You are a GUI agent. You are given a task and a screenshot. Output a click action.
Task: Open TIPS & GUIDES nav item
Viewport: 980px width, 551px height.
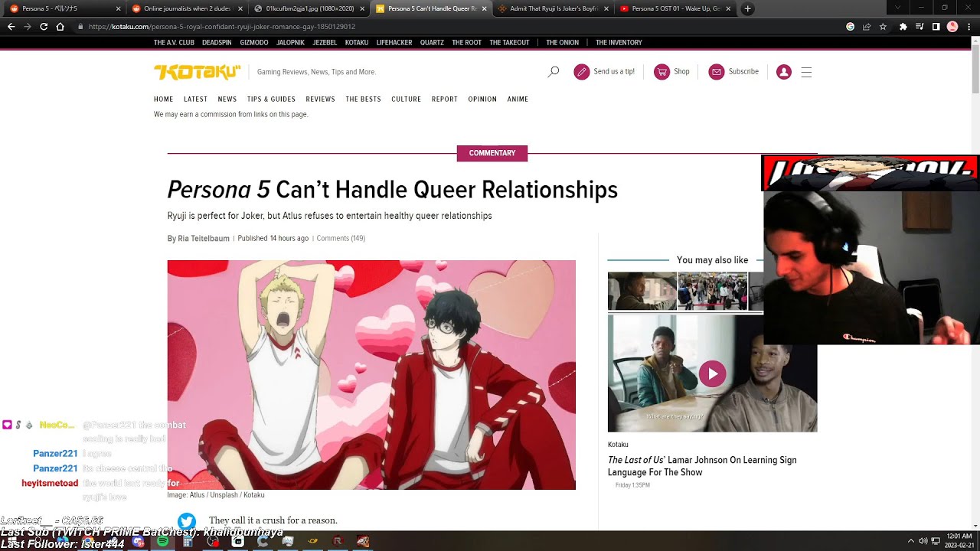(x=271, y=99)
